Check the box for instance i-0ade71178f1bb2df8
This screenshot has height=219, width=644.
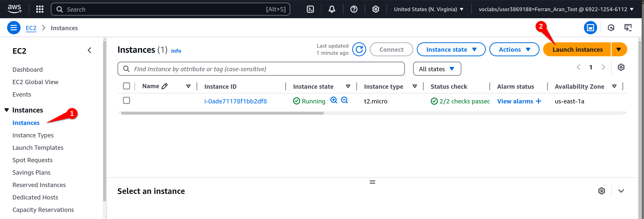(127, 101)
